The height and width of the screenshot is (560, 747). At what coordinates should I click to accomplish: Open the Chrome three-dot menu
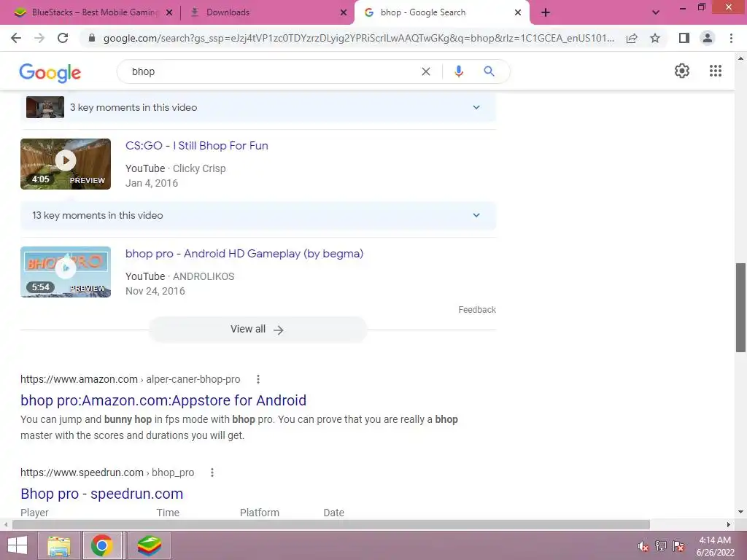731,38
